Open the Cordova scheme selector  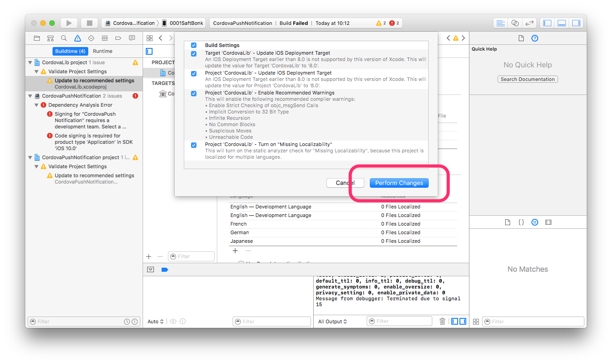coord(130,23)
